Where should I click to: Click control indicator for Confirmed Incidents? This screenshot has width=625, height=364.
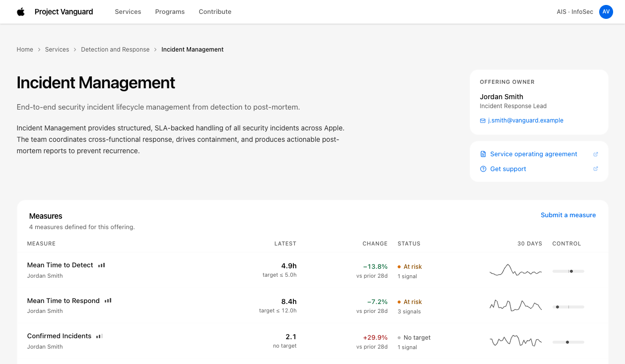point(568,342)
